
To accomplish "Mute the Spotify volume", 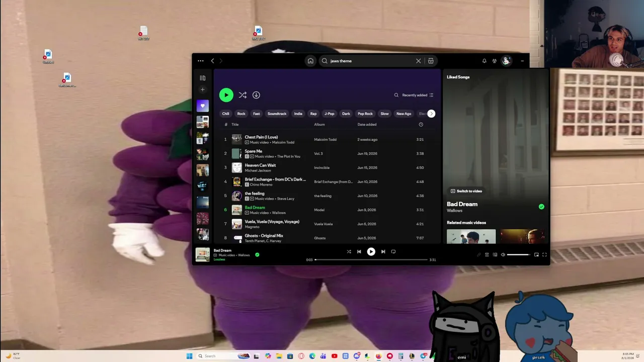I will pyautogui.click(x=503, y=255).
